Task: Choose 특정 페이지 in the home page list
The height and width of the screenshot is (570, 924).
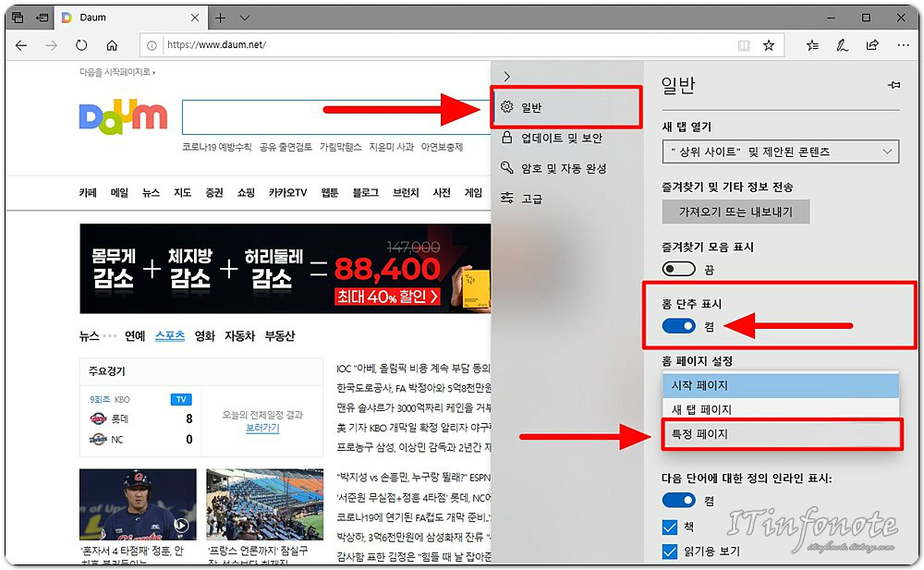Action: (x=781, y=434)
